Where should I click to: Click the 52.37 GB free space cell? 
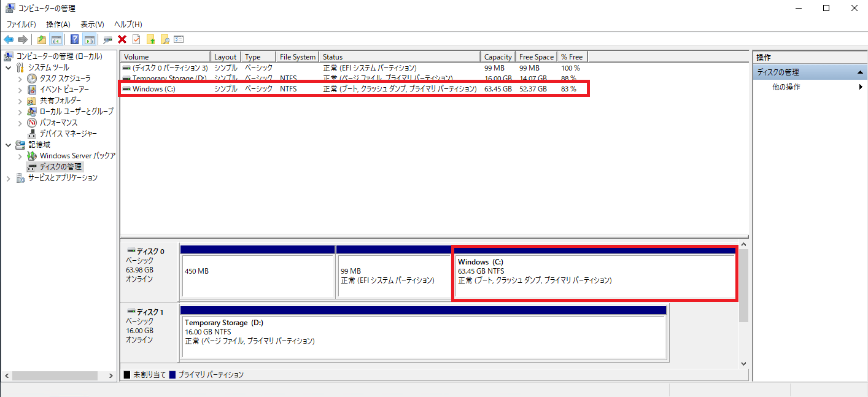(x=533, y=88)
